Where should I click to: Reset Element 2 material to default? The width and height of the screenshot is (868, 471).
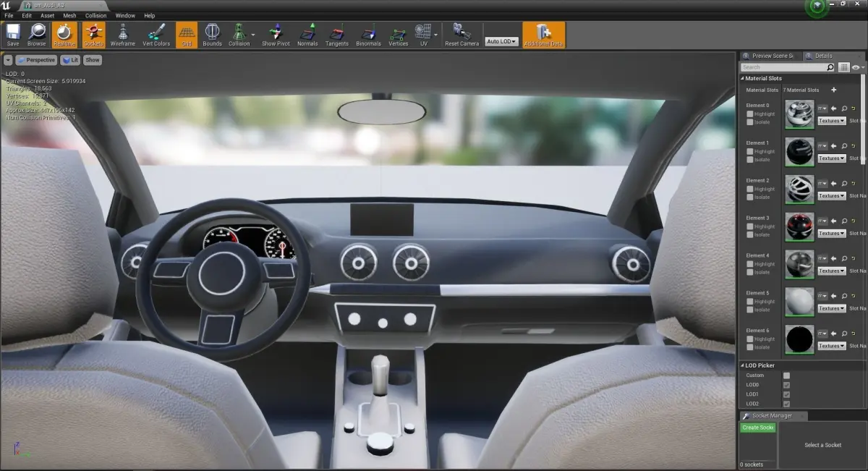click(x=854, y=184)
